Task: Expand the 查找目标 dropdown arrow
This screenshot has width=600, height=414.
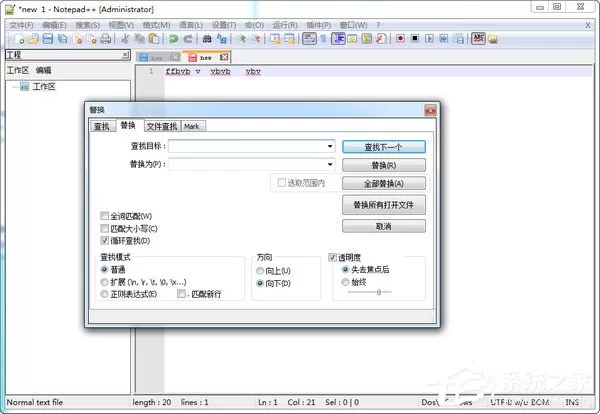Action: (330, 146)
